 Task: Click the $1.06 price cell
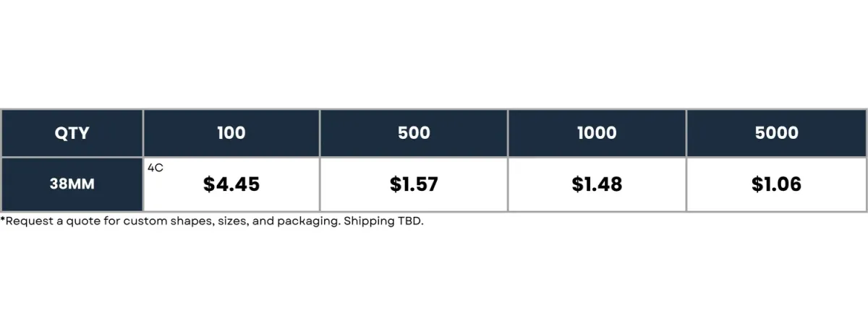(777, 184)
